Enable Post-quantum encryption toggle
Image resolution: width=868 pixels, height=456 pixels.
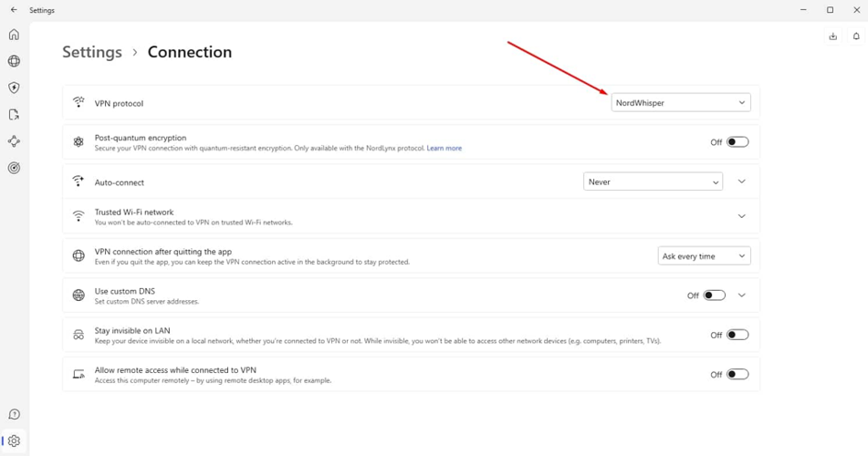[737, 142]
